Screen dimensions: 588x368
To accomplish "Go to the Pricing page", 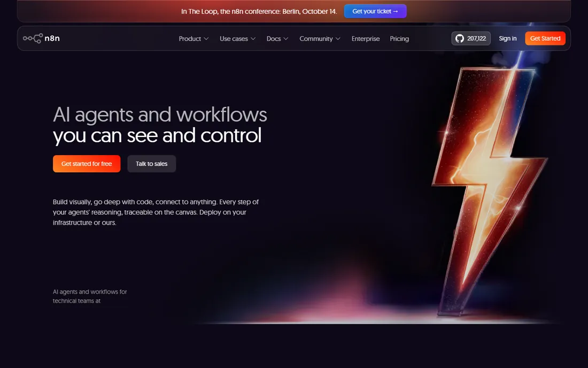I will (x=399, y=39).
